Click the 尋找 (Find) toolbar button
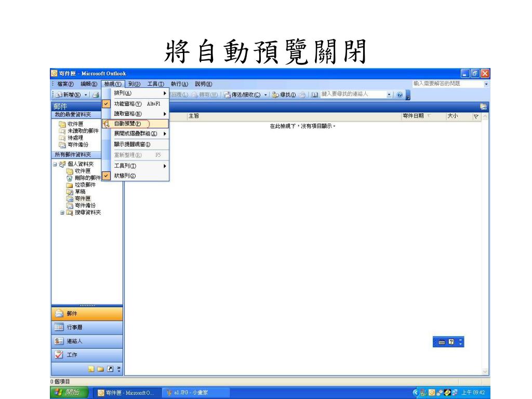The width and height of the screenshot is (532, 399). point(284,95)
